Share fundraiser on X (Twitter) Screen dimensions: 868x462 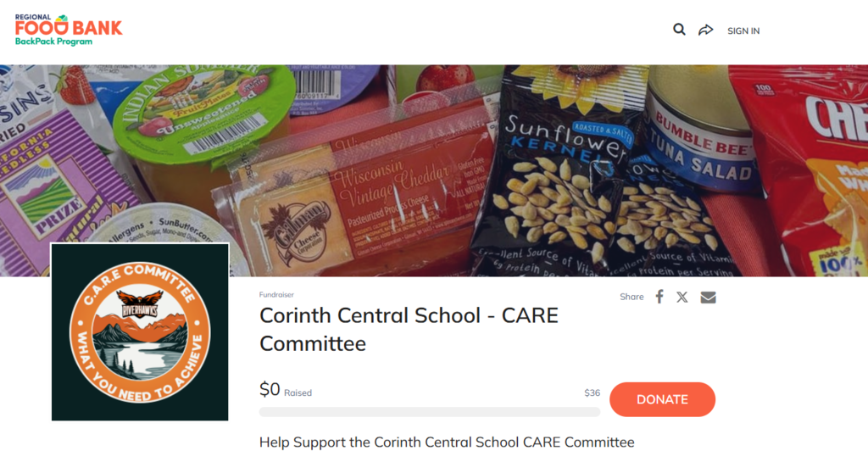[x=682, y=297]
